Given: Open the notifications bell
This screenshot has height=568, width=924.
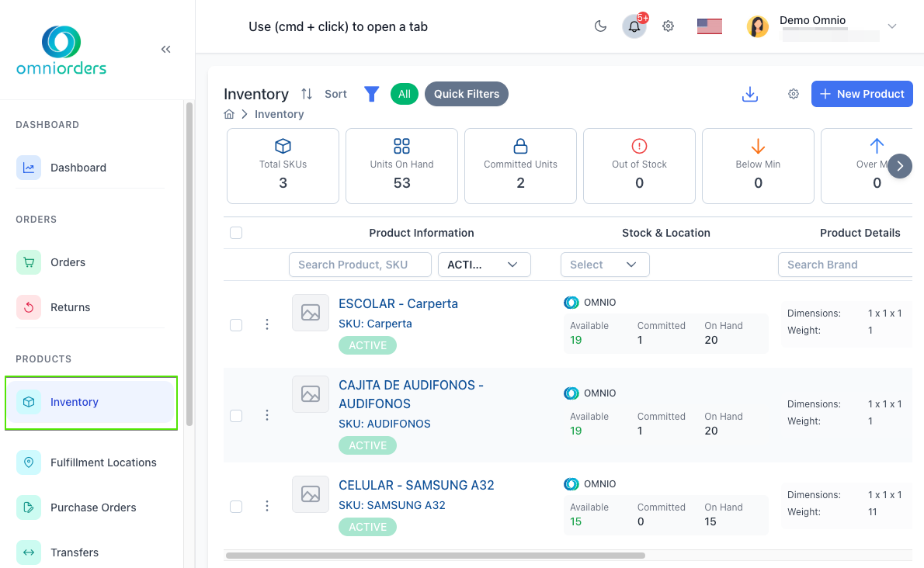Looking at the screenshot, I should pos(634,26).
